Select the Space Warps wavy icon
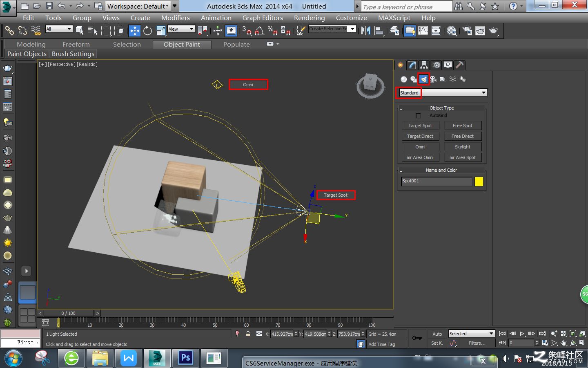 453,79
